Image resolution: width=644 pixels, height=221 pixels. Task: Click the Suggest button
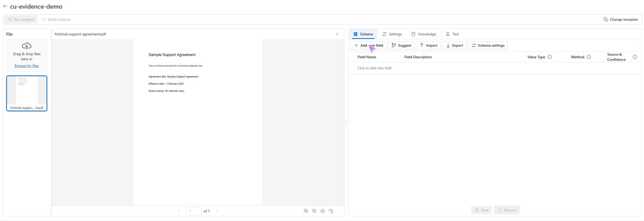401,45
